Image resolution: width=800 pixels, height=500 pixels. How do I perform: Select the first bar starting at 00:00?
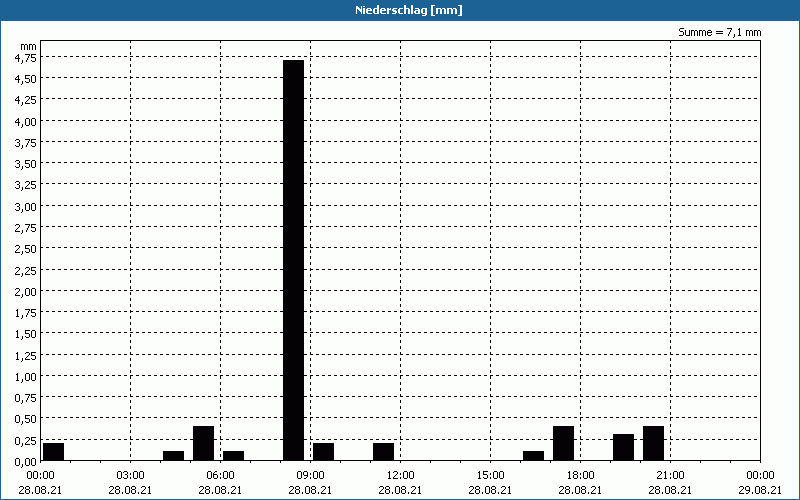click(x=54, y=452)
